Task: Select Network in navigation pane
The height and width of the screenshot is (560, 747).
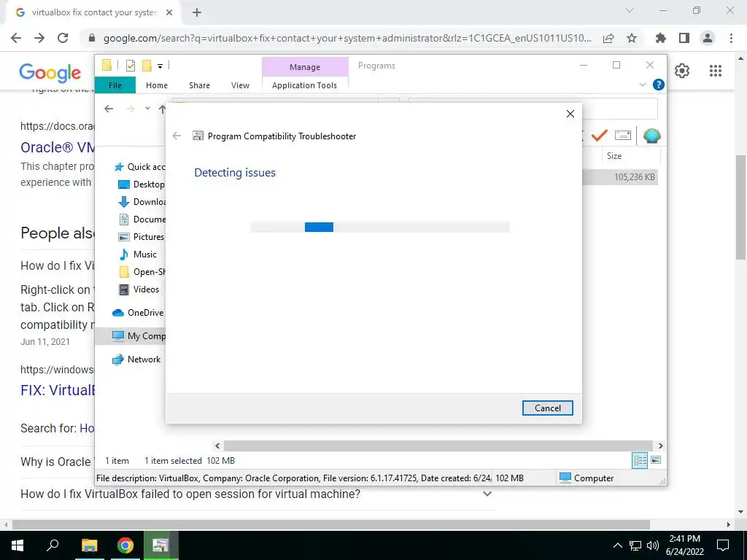Action: click(136, 359)
